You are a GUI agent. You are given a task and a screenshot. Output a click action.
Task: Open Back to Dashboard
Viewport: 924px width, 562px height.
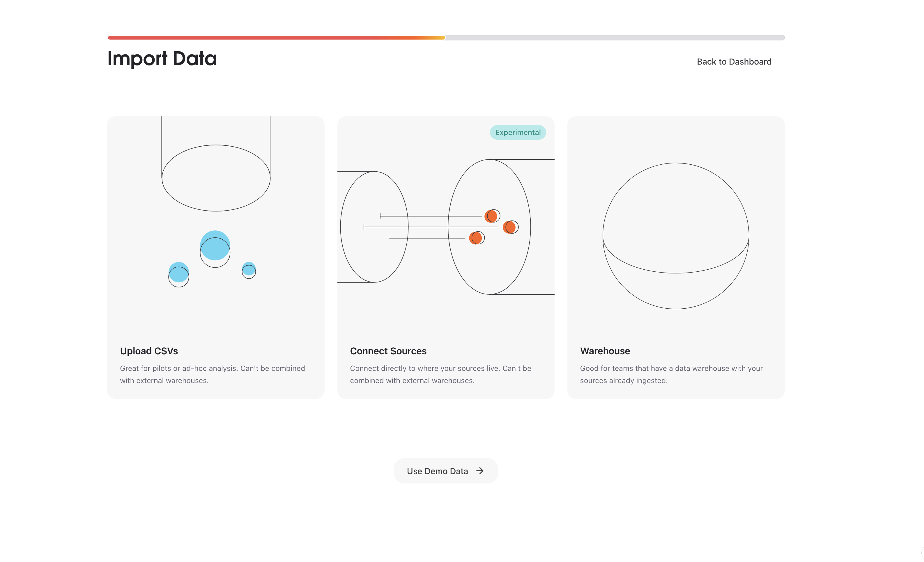point(734,61)
